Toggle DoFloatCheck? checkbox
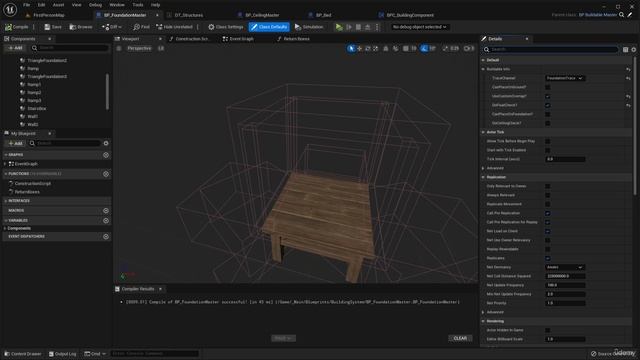Screen dimensions: 640x360 [548, 105]
